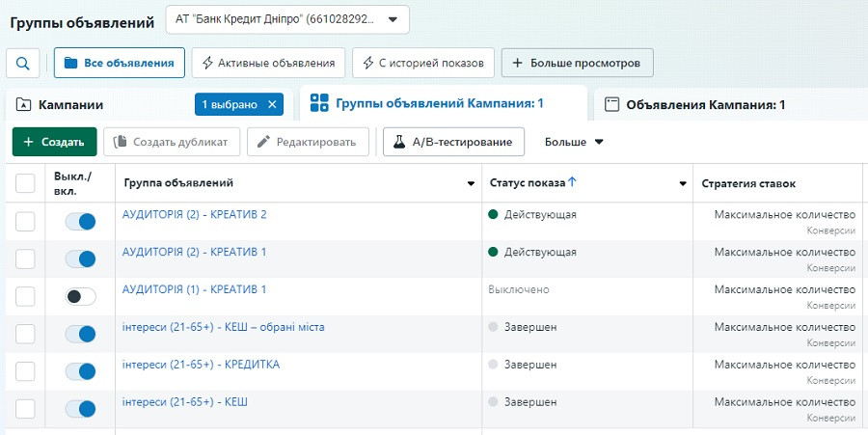Open ad group АУДИТОРІЯ (2) - КРЕАТИВ 2
Screen dimensions: 868x435
point(194,214)
